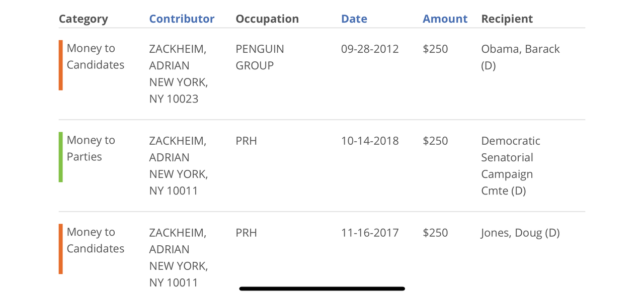The height and width of the screenshot is (297, 644).
Task: Sort table by Amount column header
Action: 445,19
